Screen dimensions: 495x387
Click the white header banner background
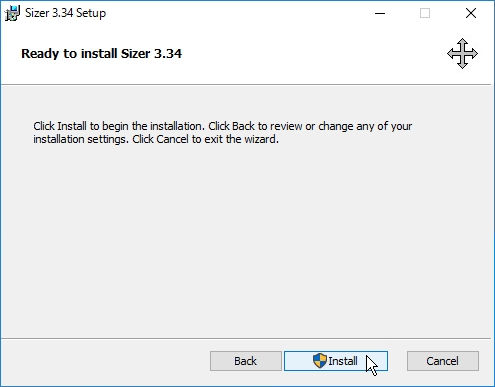tap(300, 55)
